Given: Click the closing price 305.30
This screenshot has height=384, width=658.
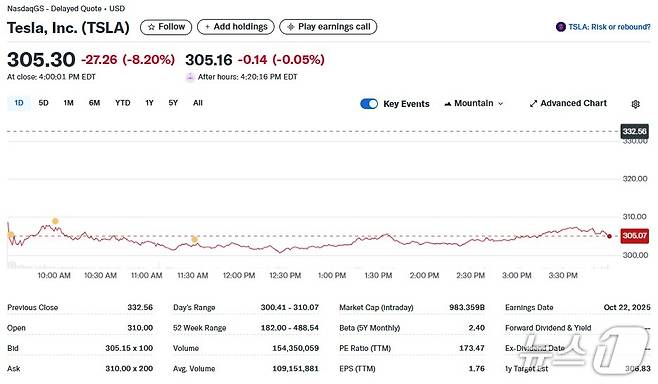Looking at the screenshot, I should (41, 60).
